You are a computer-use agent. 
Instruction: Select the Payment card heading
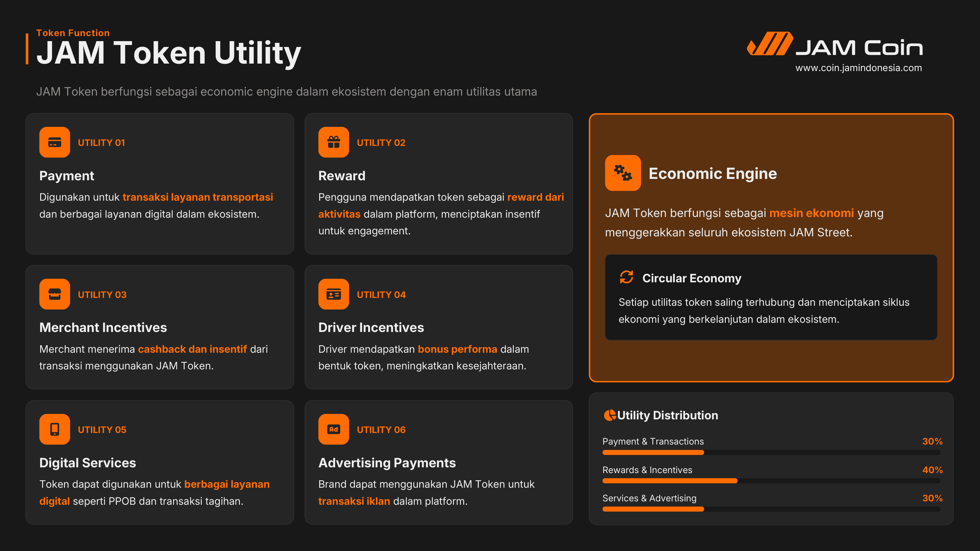tap(67, 176)
